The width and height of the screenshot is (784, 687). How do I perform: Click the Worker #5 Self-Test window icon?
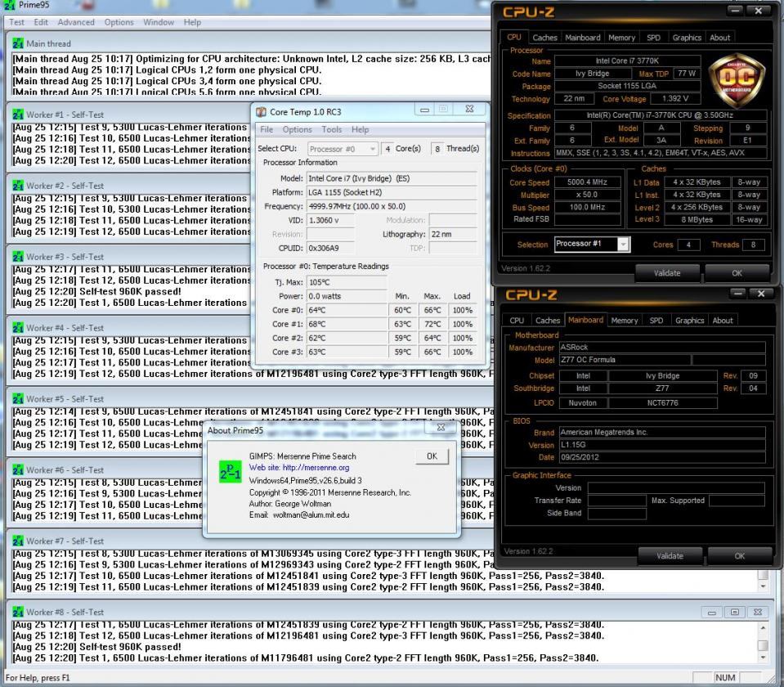(18, 399)
